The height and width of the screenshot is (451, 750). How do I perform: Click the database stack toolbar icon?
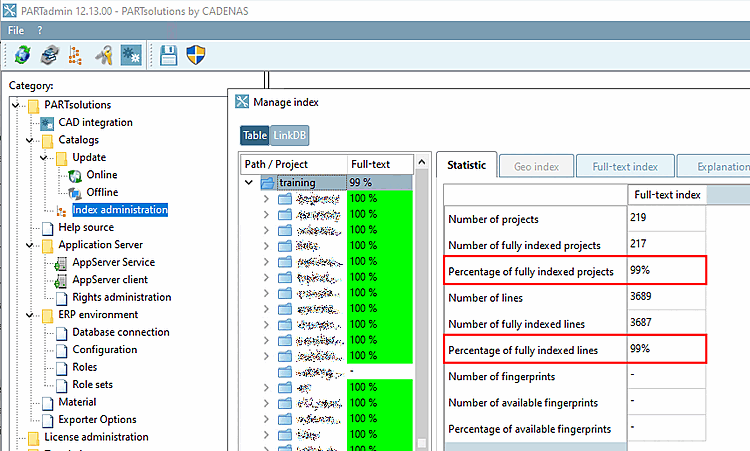pos(49,55)
